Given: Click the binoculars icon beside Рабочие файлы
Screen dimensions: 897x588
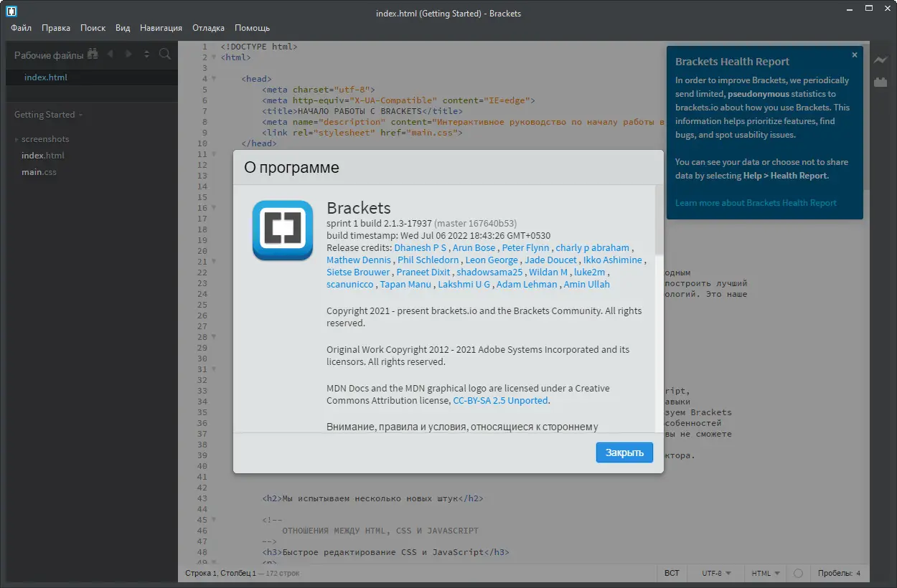Looking at the screenshot, I should coord(92,54).
